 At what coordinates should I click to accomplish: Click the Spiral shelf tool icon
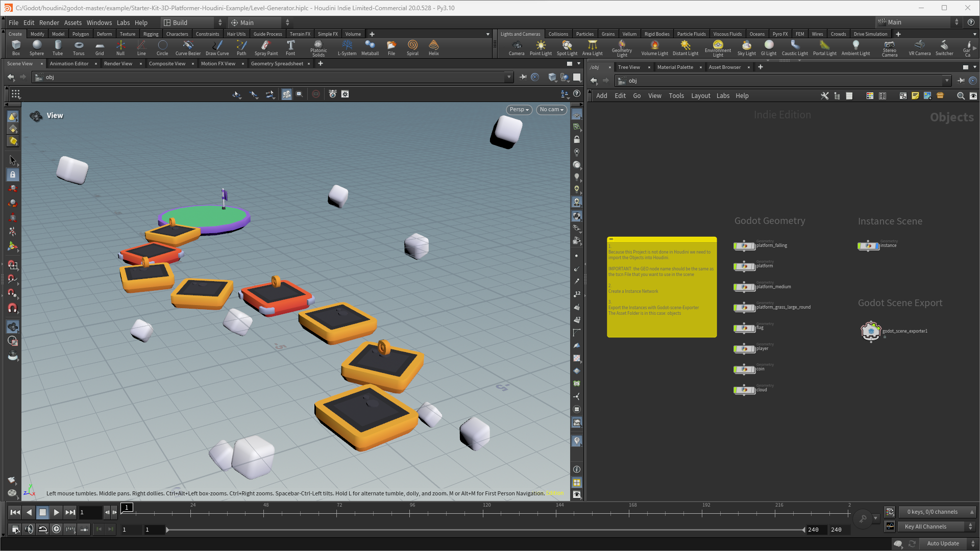pos(412,48)
